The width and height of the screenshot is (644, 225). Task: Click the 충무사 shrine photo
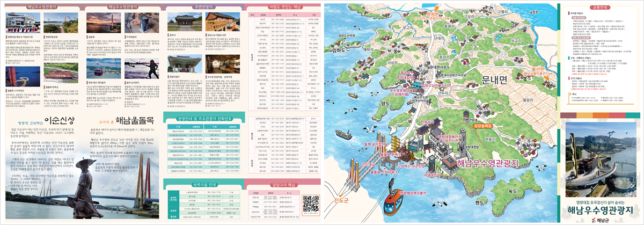pos(185,21)
